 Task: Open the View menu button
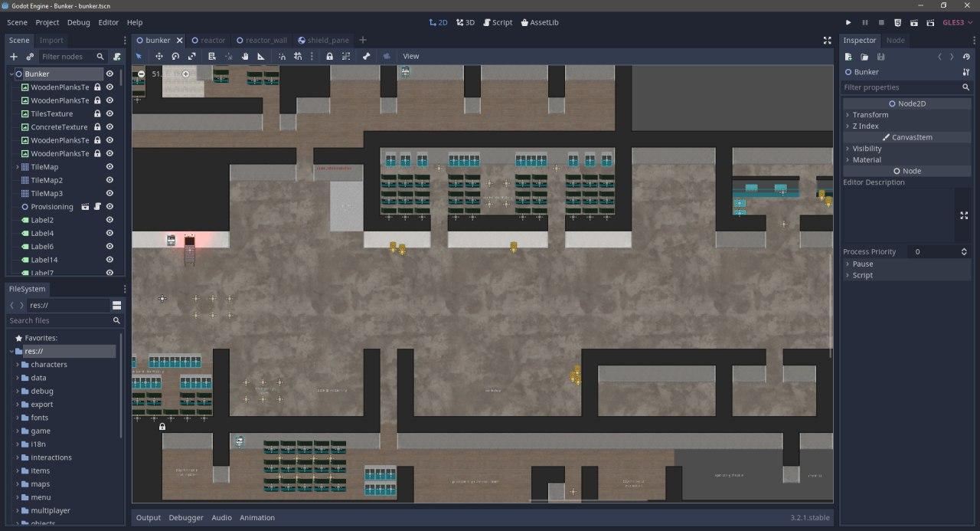(411, 56)
